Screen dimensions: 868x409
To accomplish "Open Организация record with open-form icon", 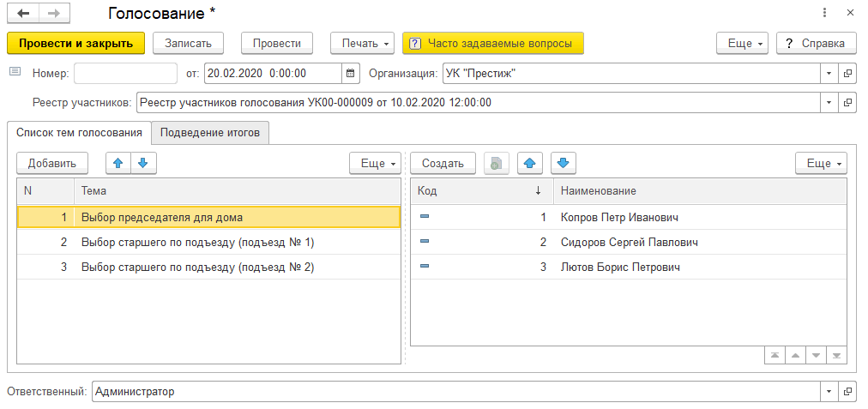I will pyautogui.click(x=847, y=74).
